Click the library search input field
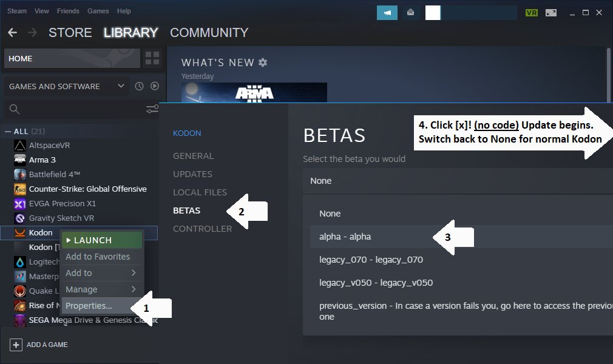613x364 pixels. pyautogui.click(x=82, y=109)
